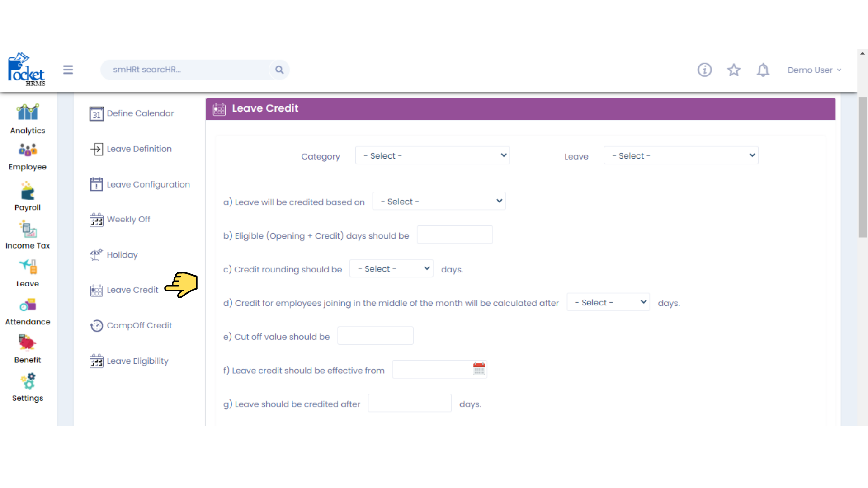
Task: Focus the Eligible days input field
Action: [x=455, y=235]
